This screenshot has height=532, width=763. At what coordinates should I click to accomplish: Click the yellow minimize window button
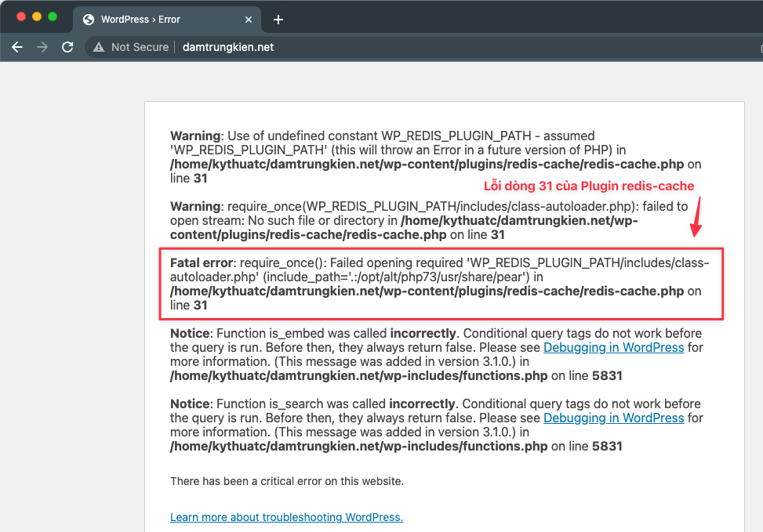37,16
